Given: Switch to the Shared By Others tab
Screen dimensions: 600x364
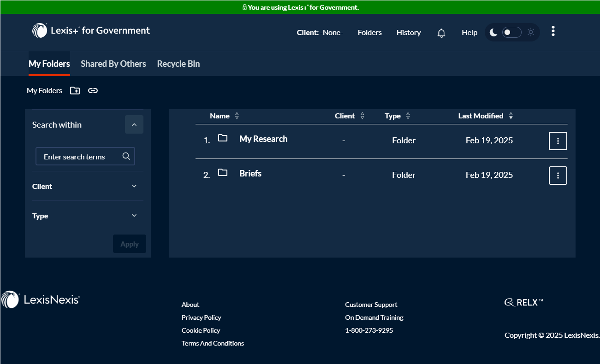Looking at the screenshot, I should 113,64.
